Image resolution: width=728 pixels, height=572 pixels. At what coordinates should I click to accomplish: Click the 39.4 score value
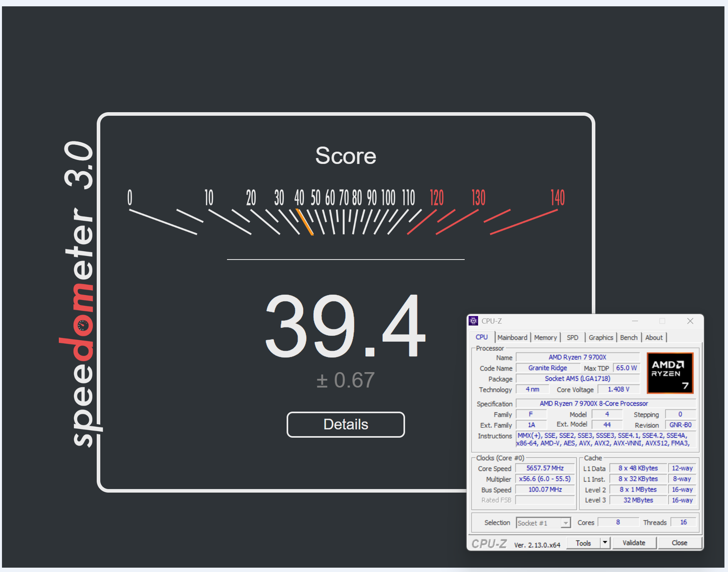click(346, 326)
